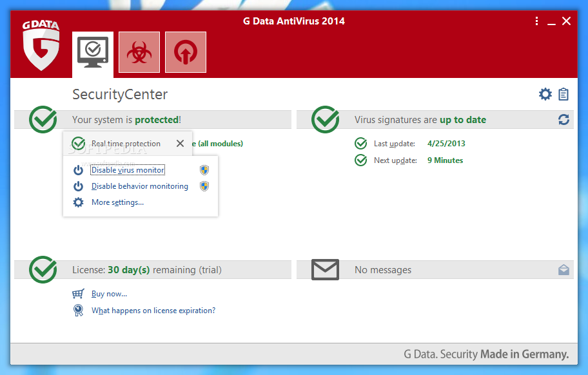Select Disable virus monitor
Viewport: 588px width, 375px height.
click(128, 169)
